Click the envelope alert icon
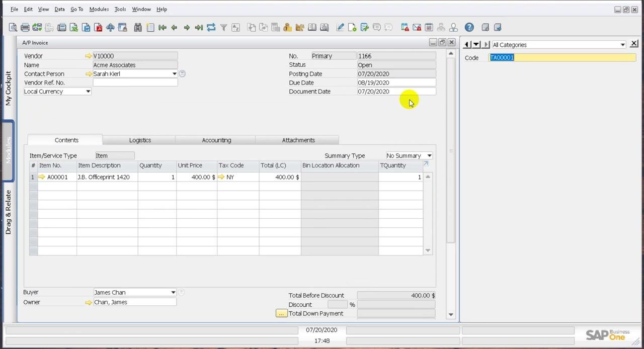The image size is (644, 349). pos(417,28)
